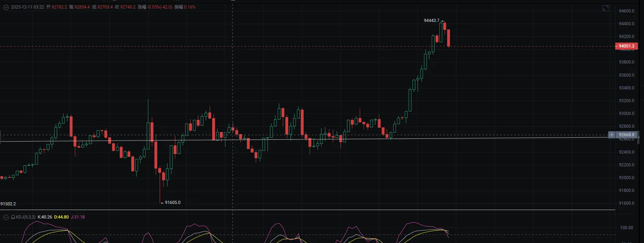
Task: Collapse the KDJ indicator panel chevron
Action: (6, 217)
